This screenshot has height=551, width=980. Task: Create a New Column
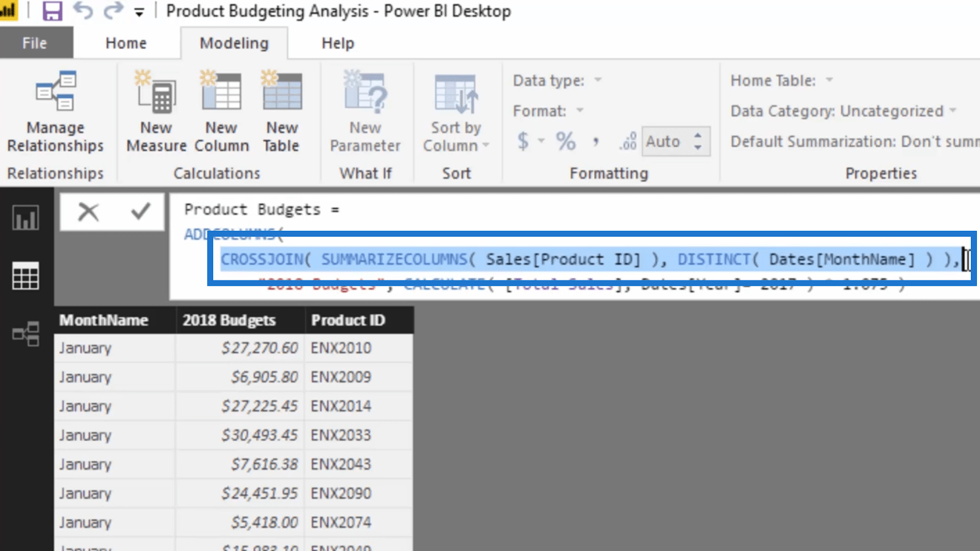point(222,111)
